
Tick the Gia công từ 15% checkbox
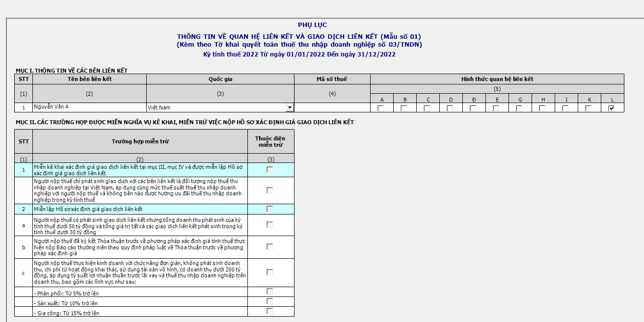[x=270, y=311]
